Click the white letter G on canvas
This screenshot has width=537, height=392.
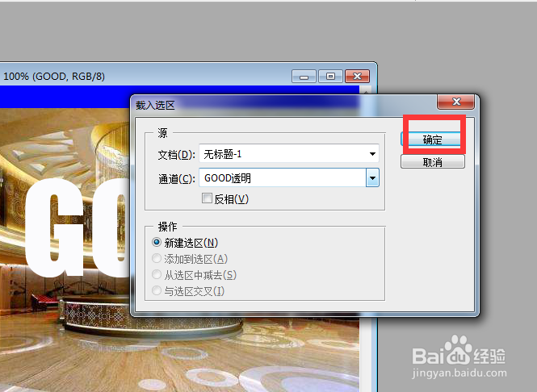click(x=55, y=227)
